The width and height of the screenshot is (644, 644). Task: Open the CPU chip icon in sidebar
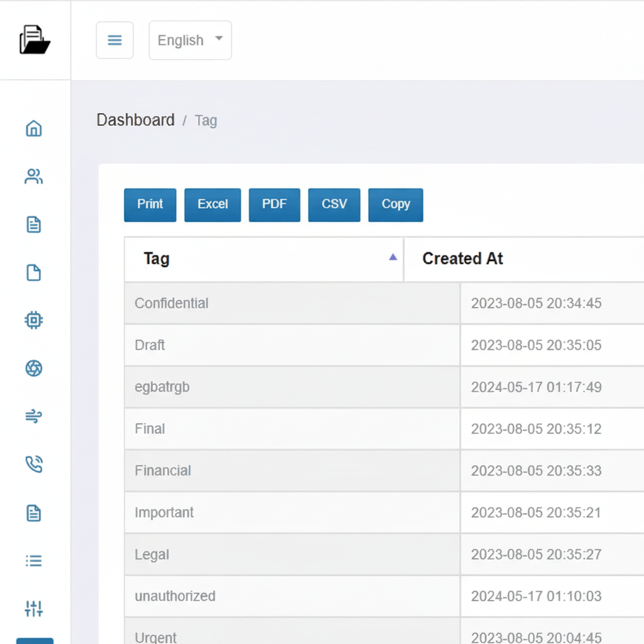pos(34,321)
